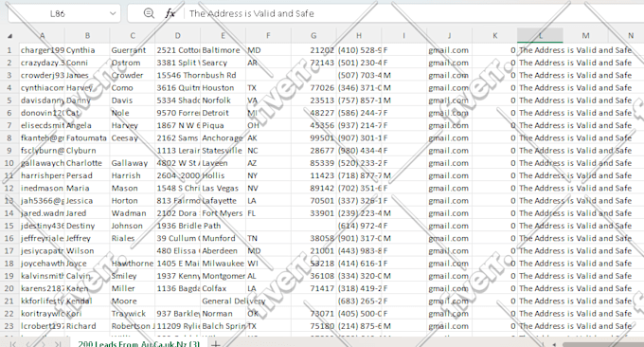
Task: Expand the Name Box dropdown arrow
Action: [x=113, y=13]
